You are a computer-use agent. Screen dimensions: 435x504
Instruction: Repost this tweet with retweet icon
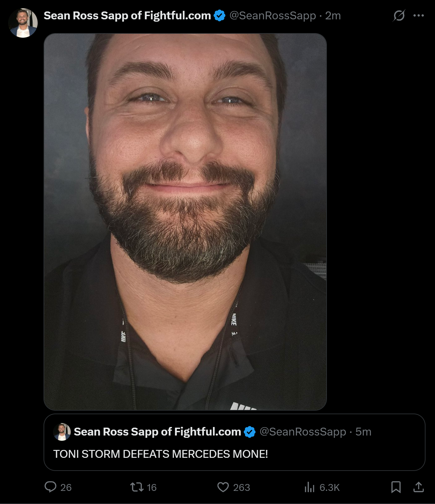137,487
